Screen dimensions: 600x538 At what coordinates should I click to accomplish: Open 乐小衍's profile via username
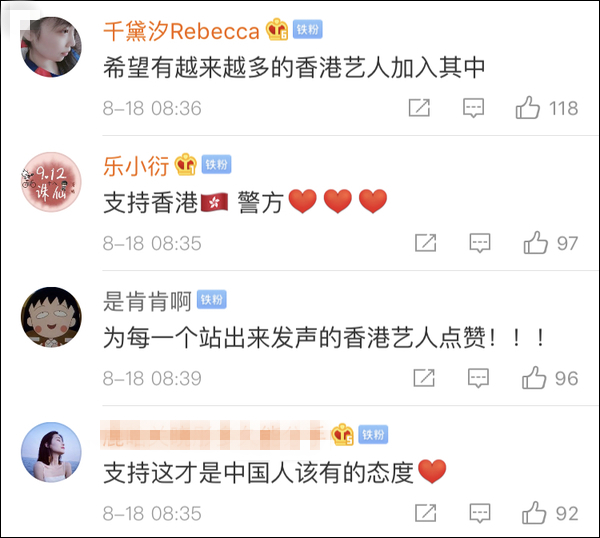[136, 166]
